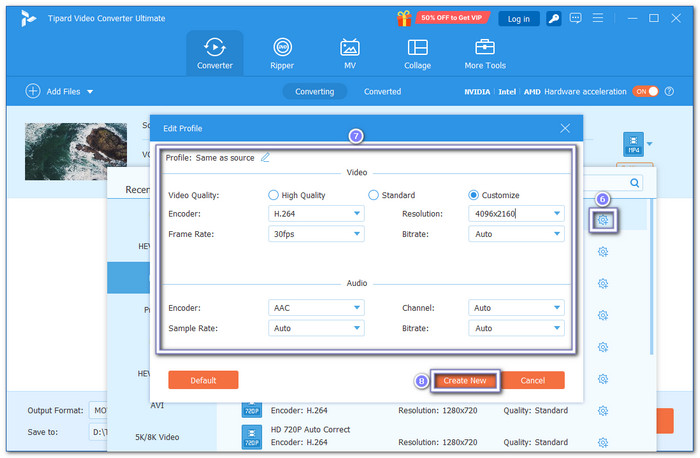
Task: Click gear for first 720P Standard row
Action: 603,411
